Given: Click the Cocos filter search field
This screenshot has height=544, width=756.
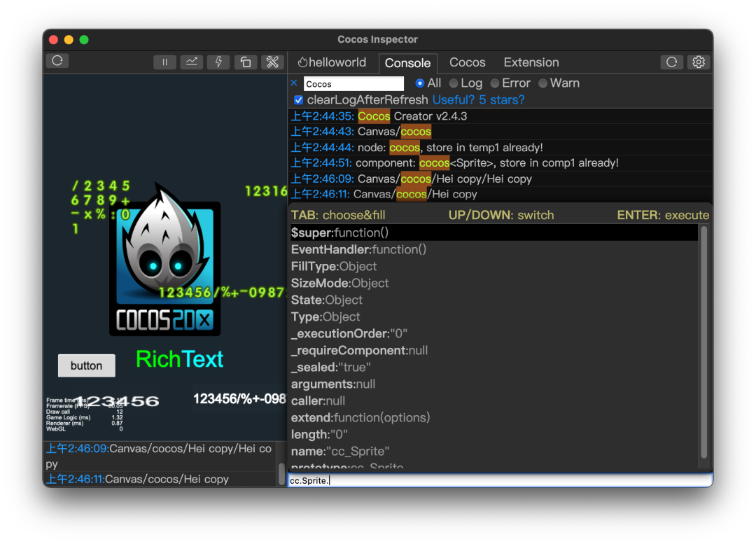Looking at the screenshot, I should (353, 83).
